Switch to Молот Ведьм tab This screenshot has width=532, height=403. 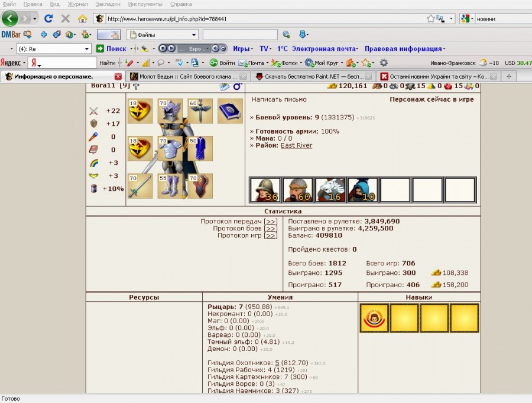click(188, 76)
